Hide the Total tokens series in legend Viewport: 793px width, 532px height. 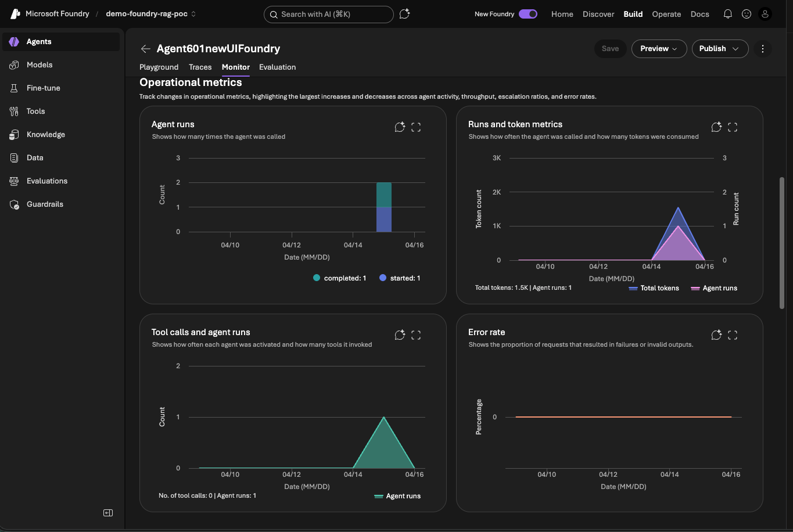pos(654,287)
